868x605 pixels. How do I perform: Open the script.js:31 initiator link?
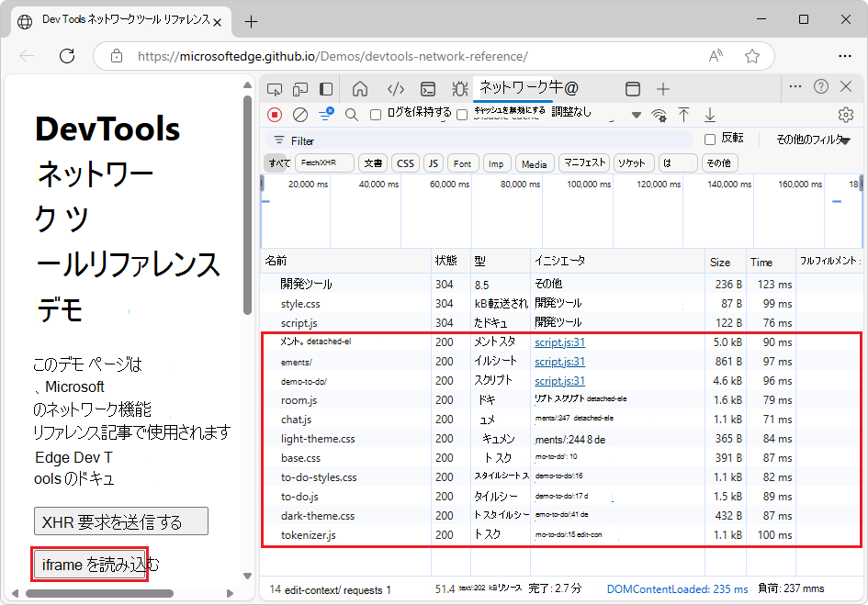[559, 342]
